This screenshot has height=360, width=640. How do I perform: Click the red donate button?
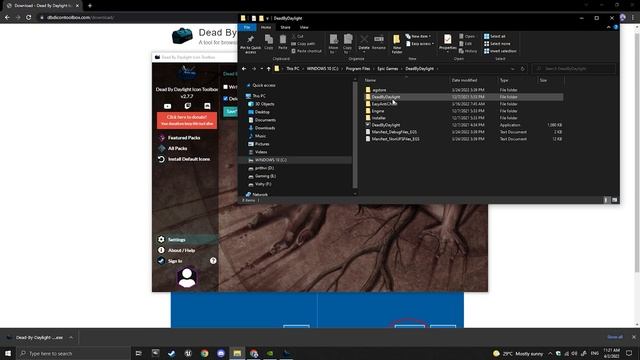point(187,120)
